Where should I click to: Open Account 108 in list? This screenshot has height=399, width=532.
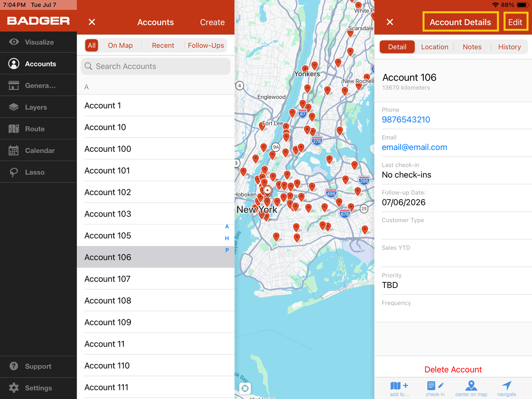pos(156,301)
